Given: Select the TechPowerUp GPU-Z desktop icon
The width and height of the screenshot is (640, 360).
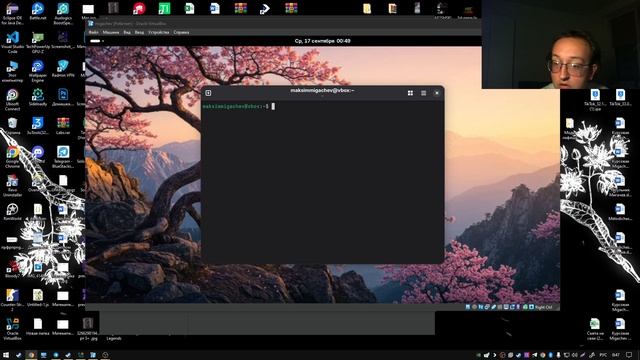Looking at the screenshot, I should [38, 42].
